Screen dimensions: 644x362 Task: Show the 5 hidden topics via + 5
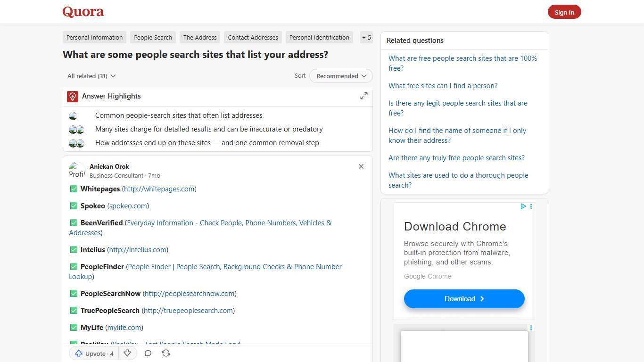(x=366, y=37)
